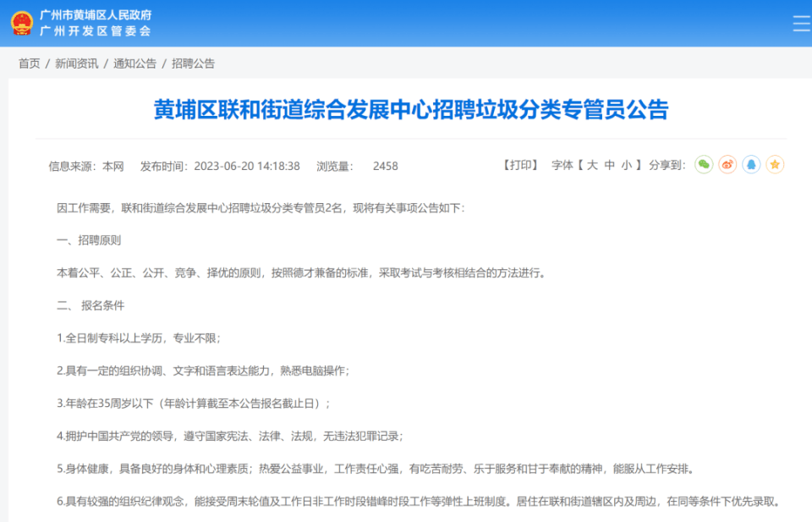Click paragraph starting 因工作需要

[261, 208]
